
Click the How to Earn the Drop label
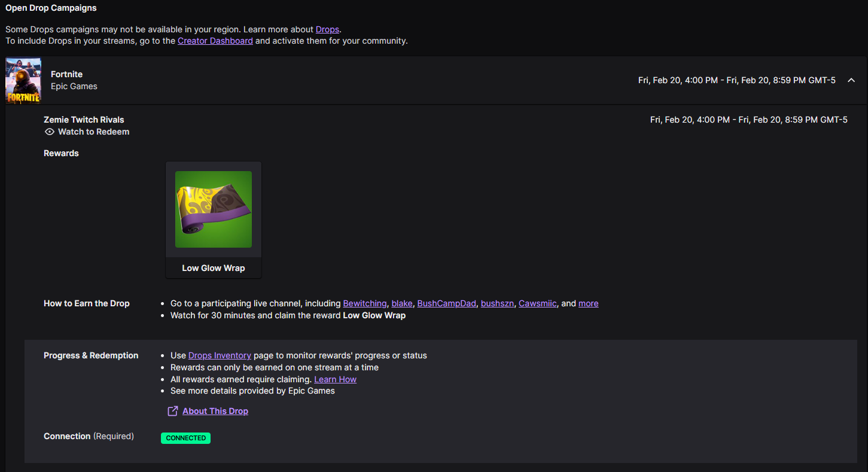click(87, 303)
